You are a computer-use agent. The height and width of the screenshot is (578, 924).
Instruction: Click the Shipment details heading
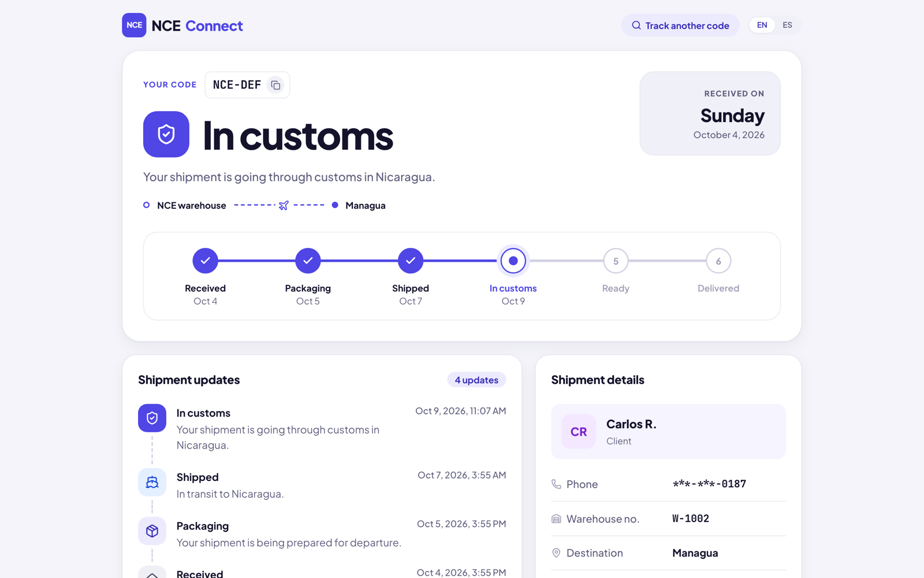pos(598,380)
